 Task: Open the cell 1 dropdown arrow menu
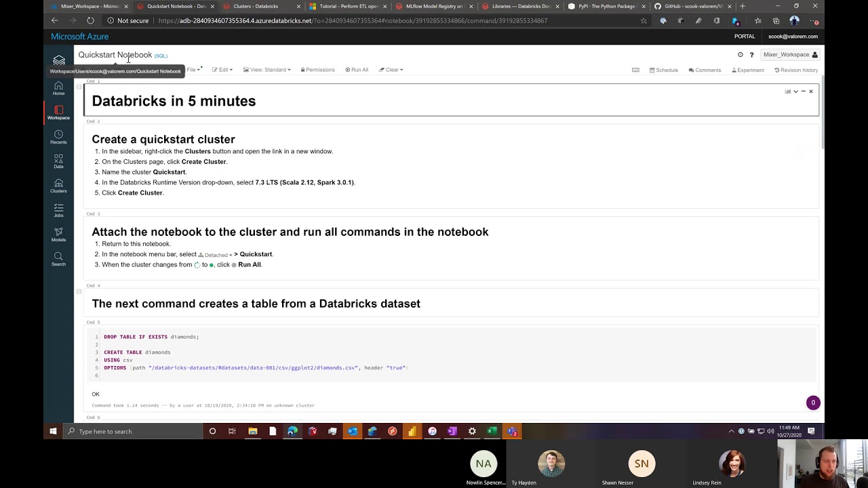click(795, 91)
